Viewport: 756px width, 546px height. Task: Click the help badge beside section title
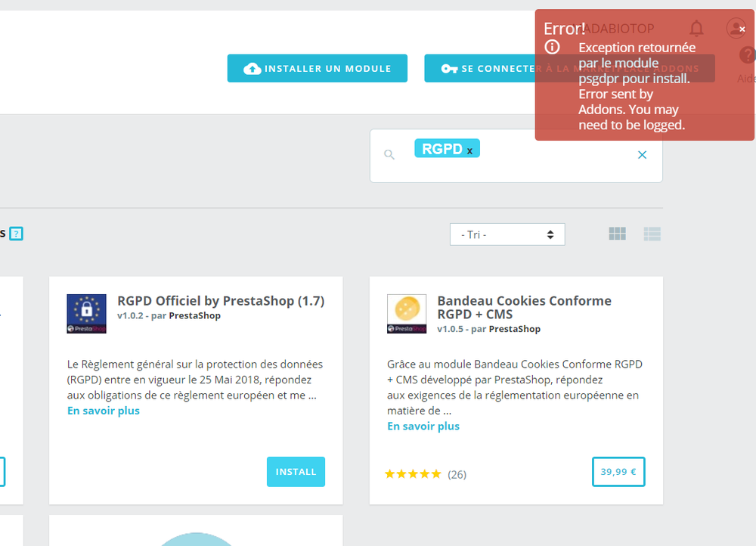(17, 234)
